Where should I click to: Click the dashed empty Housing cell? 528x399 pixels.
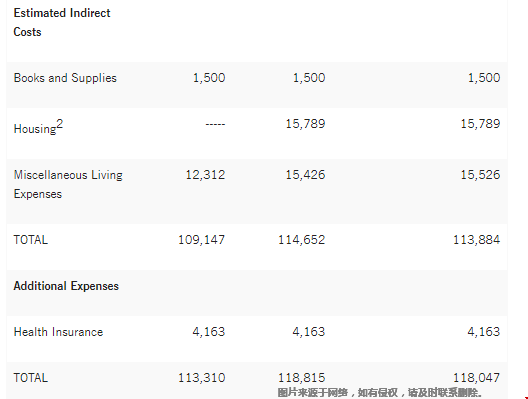[215, 124]
